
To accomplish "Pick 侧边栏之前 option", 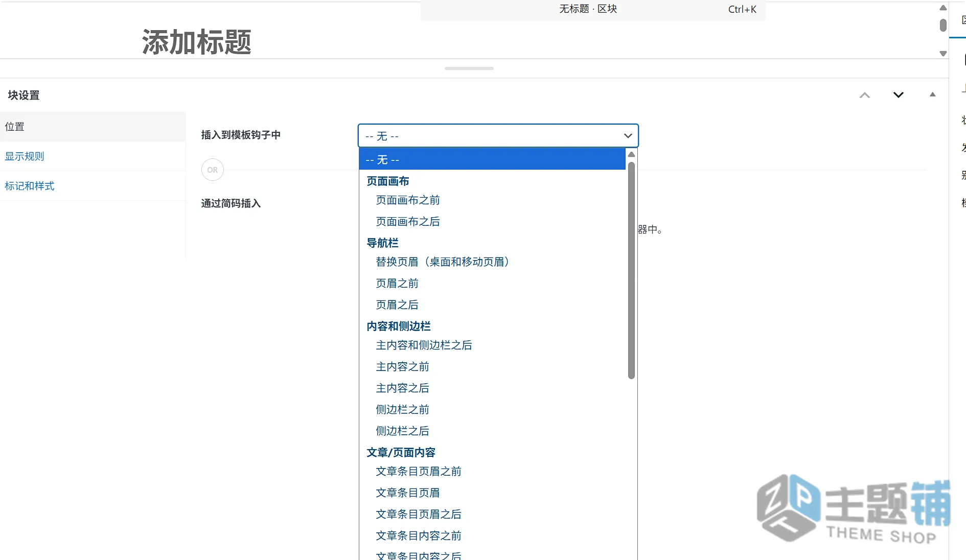I will (x=402, y=410).
